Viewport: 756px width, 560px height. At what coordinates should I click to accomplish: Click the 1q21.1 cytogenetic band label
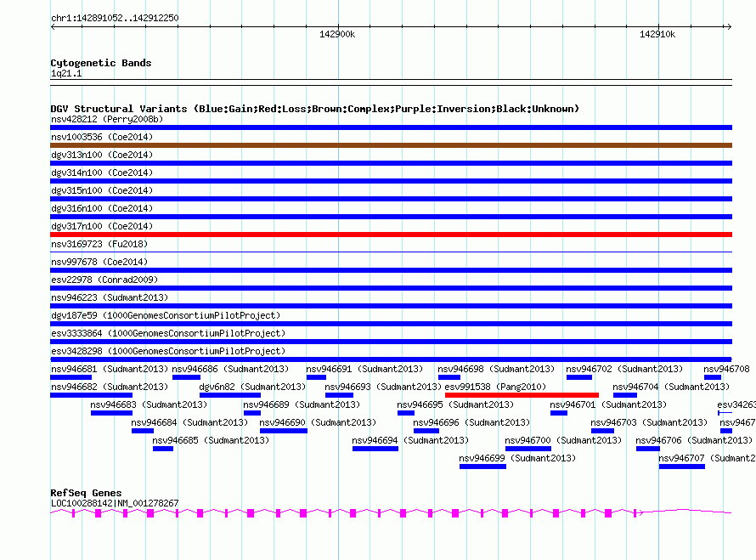click(66, 73)
